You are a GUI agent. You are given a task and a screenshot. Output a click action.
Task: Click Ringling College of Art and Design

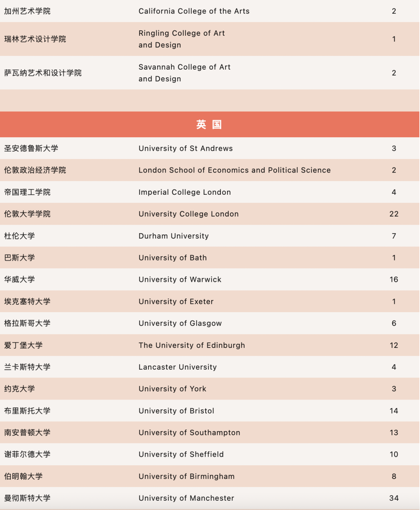[182, 39]
